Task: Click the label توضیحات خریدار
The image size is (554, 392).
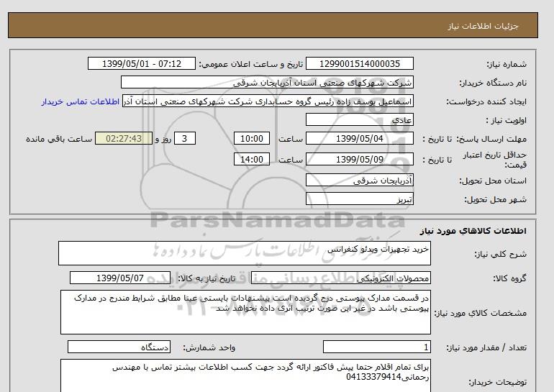Action: point(497,382)
